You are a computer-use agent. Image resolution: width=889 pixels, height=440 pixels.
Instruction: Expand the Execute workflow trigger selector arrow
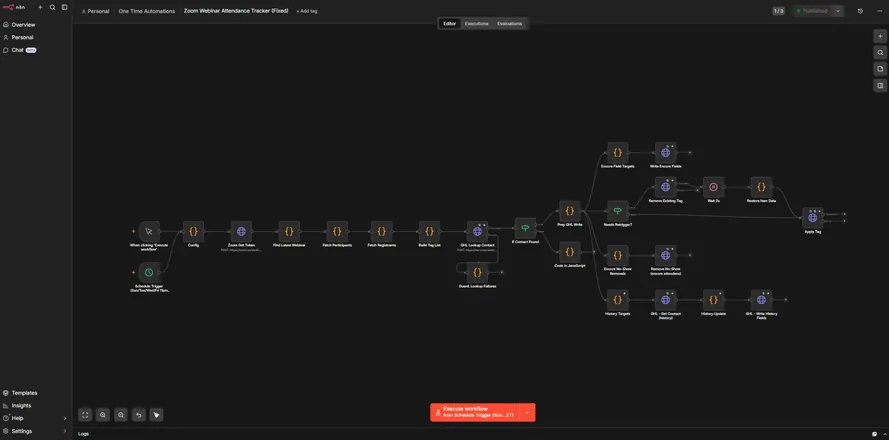tap(527, 412)
